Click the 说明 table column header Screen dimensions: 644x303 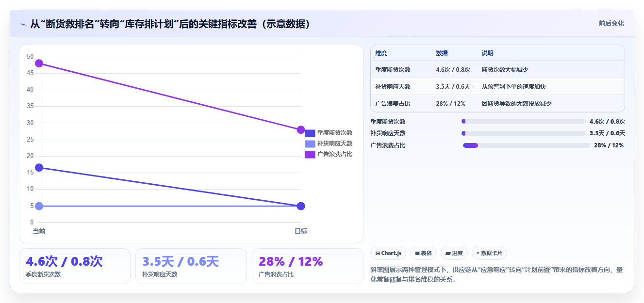pos(487,53)
